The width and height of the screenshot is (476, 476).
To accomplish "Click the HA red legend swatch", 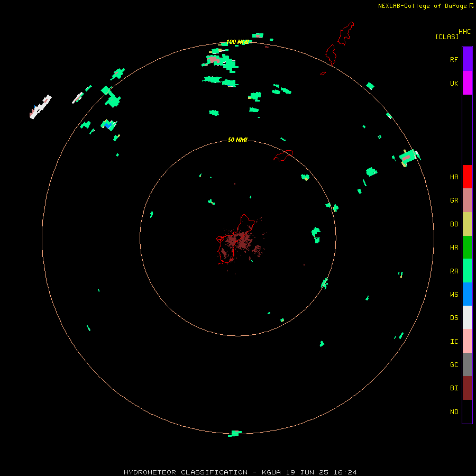I will [x=467, y=177].
